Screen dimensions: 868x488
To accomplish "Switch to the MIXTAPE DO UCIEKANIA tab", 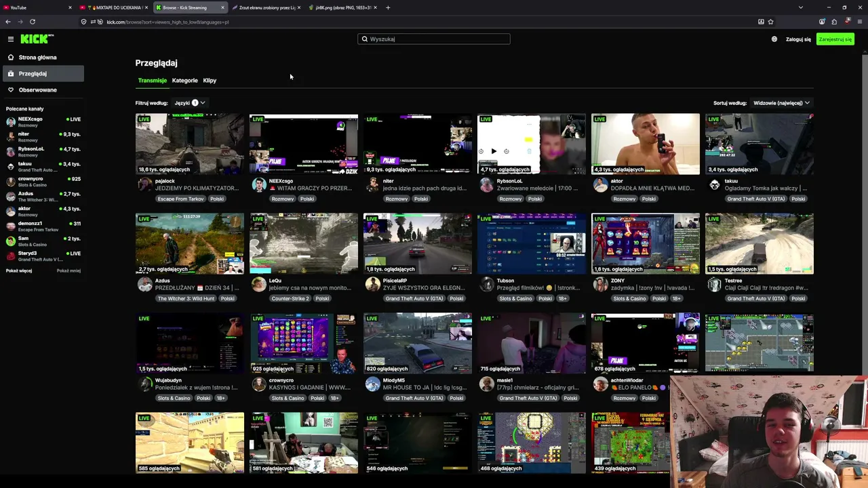I will pos(113,7).
